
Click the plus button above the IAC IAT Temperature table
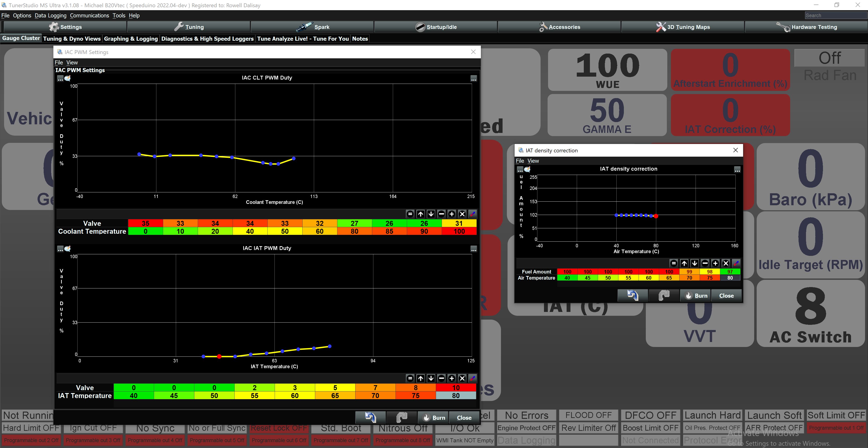pos(452,378)
